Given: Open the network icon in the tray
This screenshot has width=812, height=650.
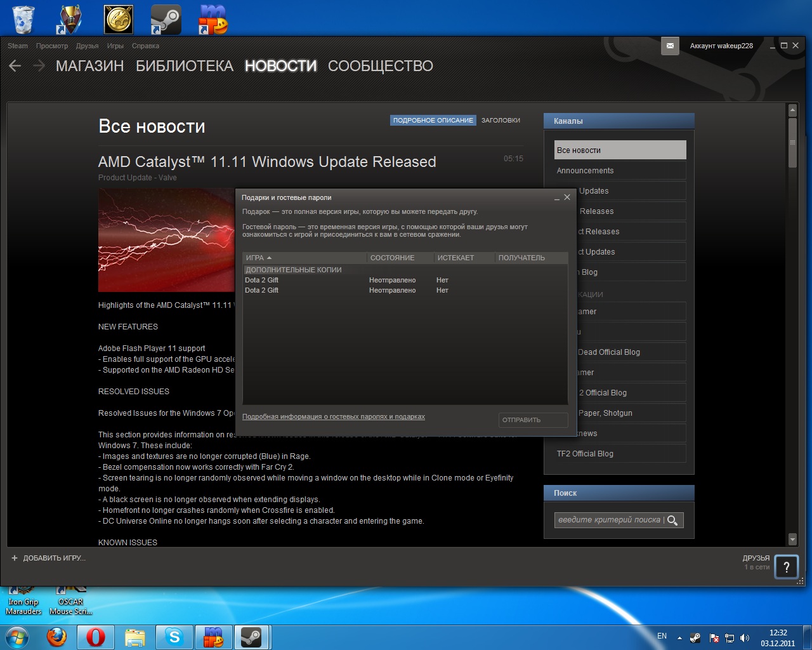Looking at the screenshot, I should click(x=730, y=638).
